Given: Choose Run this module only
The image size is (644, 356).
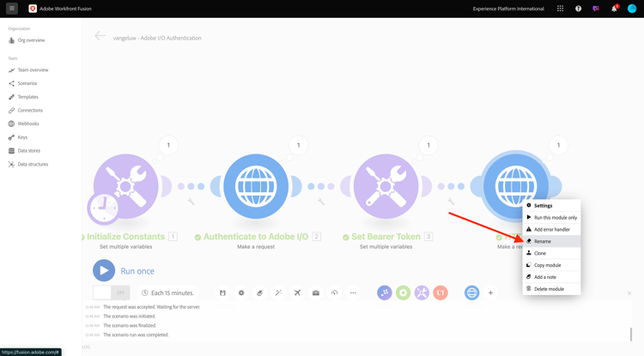Looking at the screenshot, I should pyautogui.click(x=551, y=217).
